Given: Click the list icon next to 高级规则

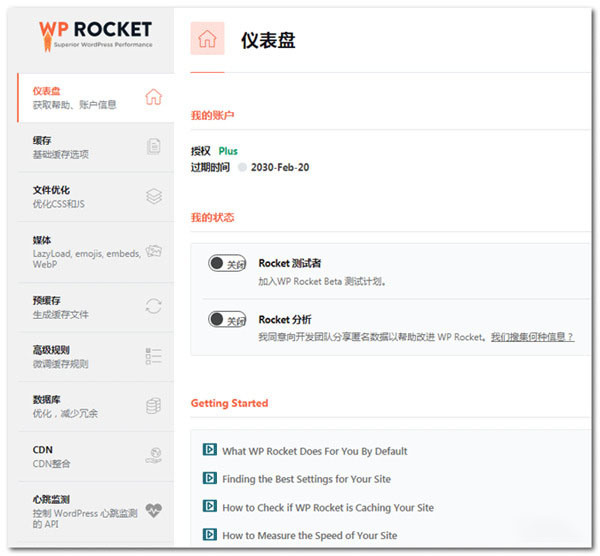Looking at the screenshot, I should click(x=153, y=356).
